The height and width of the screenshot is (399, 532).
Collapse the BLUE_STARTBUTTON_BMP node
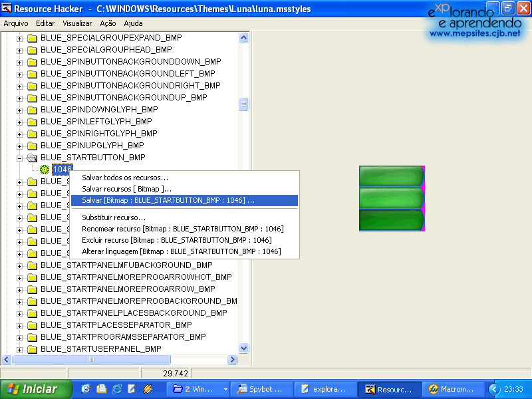pos(20,158)
